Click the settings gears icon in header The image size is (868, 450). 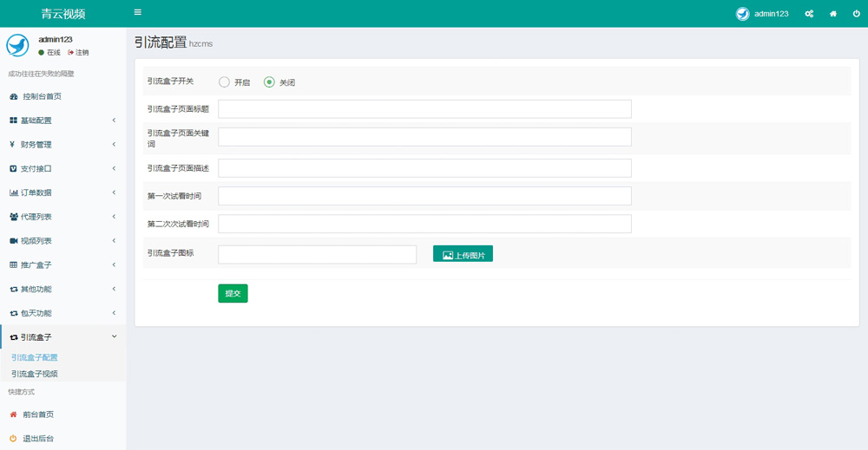coord(809,14)
